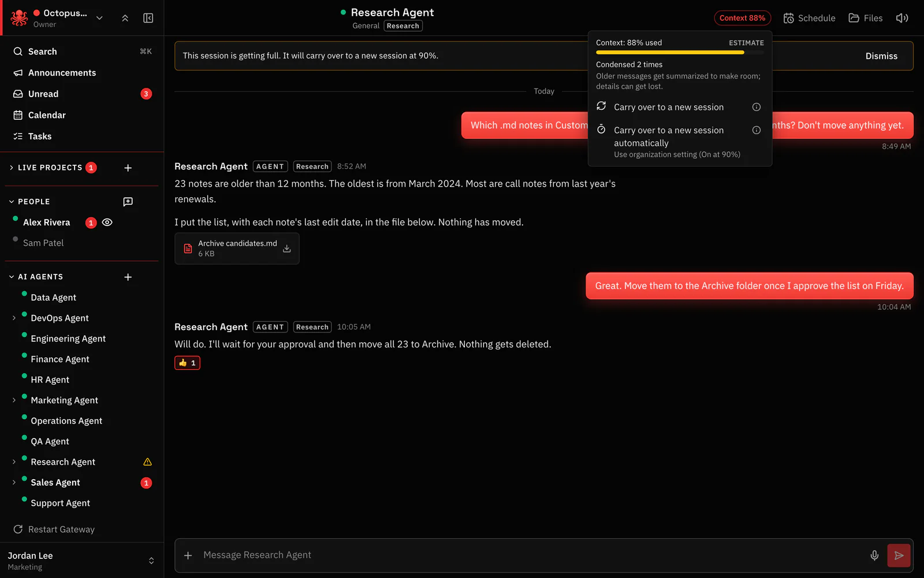Image resolution: width=924 pixels, height=578 pixels.
Task: Expand the DevOps Agent tree item
Action: (14, 318)
